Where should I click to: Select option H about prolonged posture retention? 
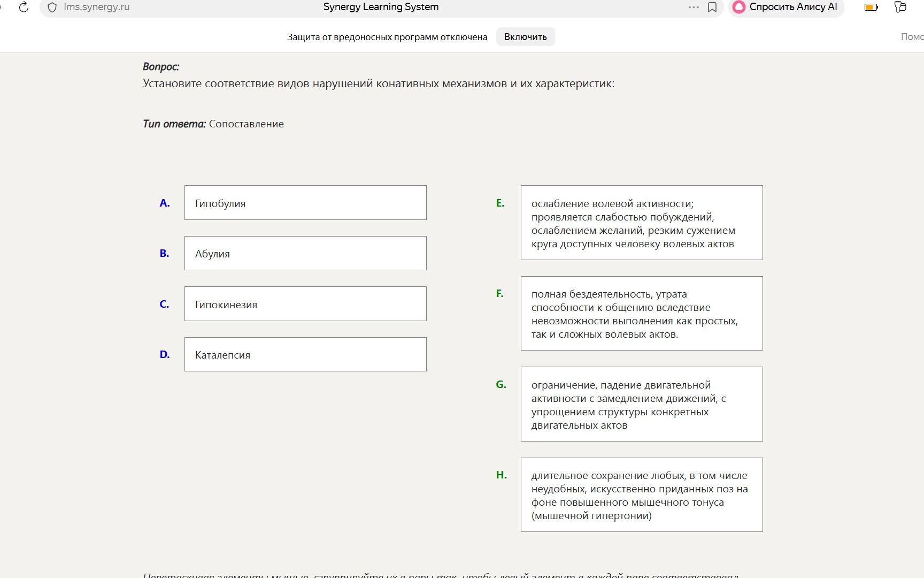[x=642, y=495]
